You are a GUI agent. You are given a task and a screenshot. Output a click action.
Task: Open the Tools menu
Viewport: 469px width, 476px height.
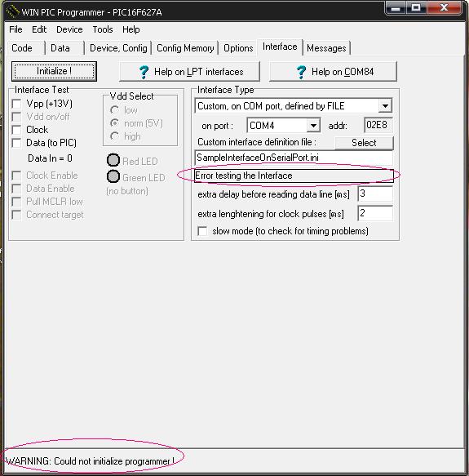[103, 29]
